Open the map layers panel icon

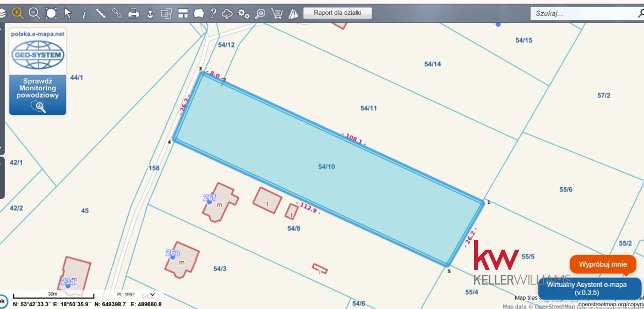3,13
